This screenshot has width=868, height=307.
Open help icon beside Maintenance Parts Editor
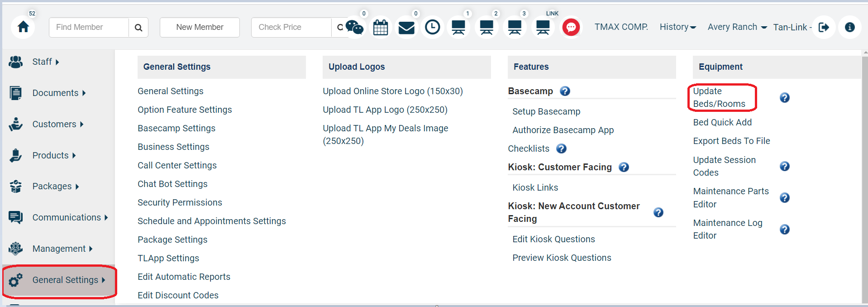point(785,198)
